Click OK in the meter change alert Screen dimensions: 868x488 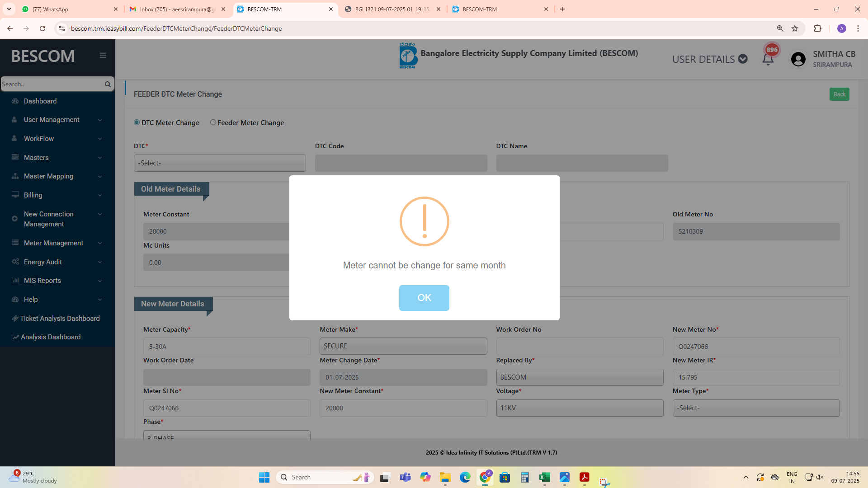point(424,298)
